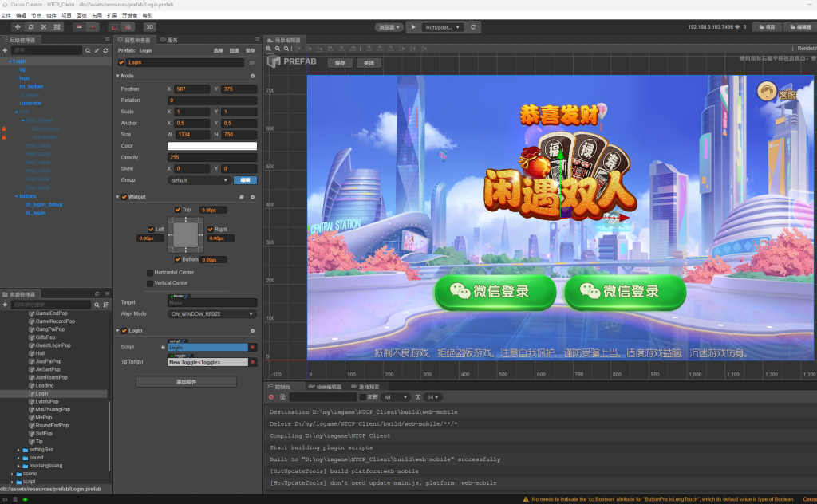Zoom out the scene editor
This screenshot has width=817, height=504.
click(x=277, y=49)
